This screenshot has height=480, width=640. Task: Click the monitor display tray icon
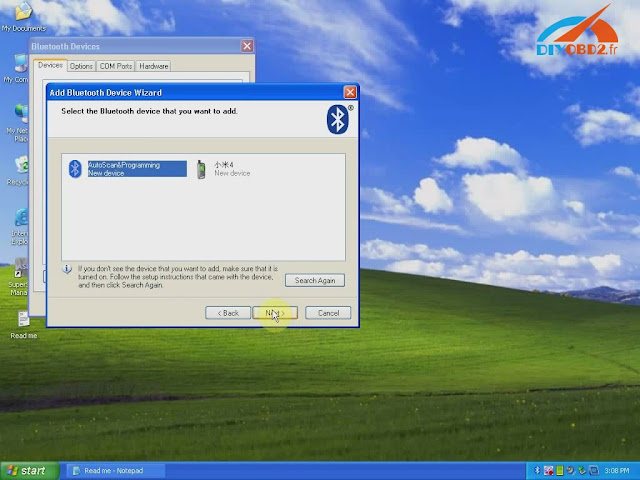594,471
